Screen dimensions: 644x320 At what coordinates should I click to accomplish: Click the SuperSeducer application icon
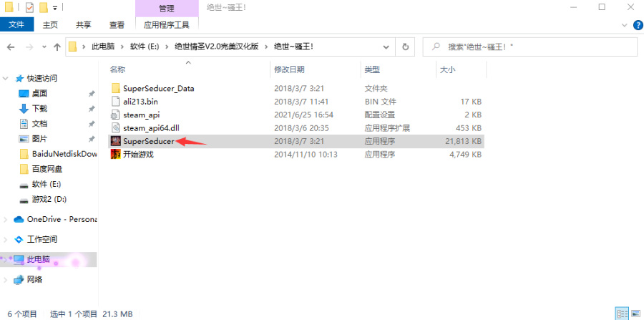point(115,141)
